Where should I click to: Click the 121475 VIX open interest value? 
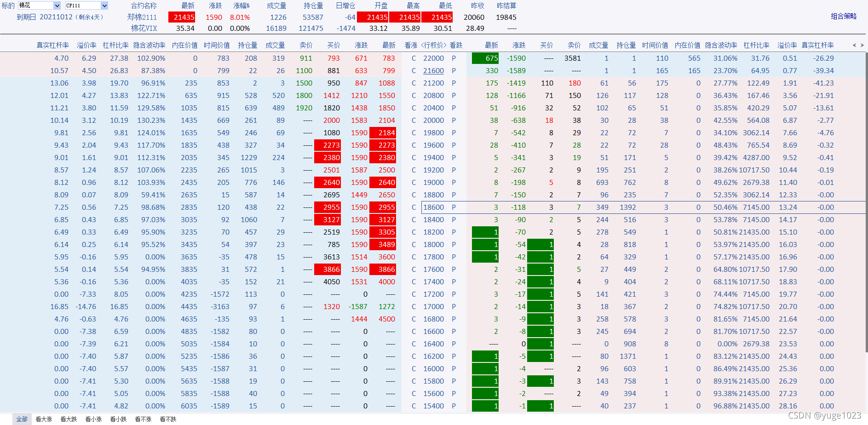[x=311, y=28]
